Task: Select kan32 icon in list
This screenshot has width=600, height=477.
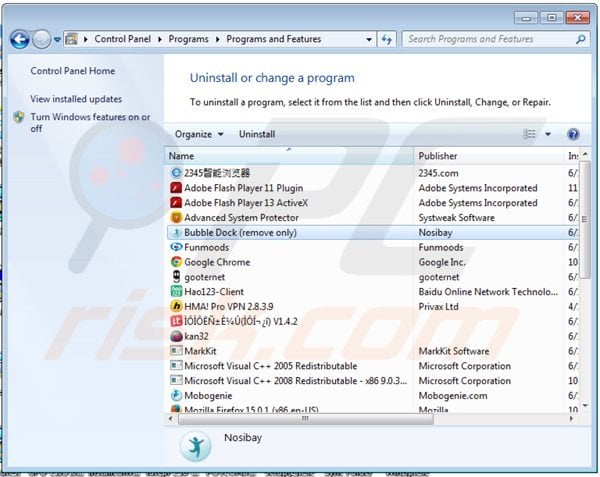Action: click(x=176, y=336)
